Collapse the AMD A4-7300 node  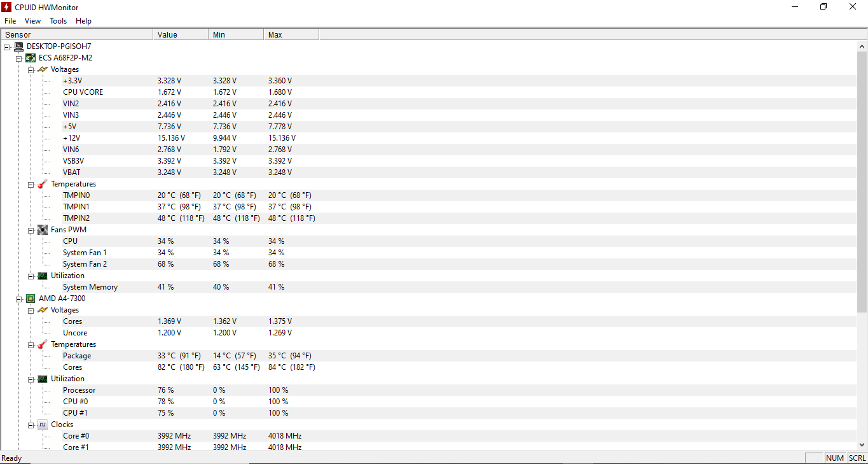coord(19,299)
